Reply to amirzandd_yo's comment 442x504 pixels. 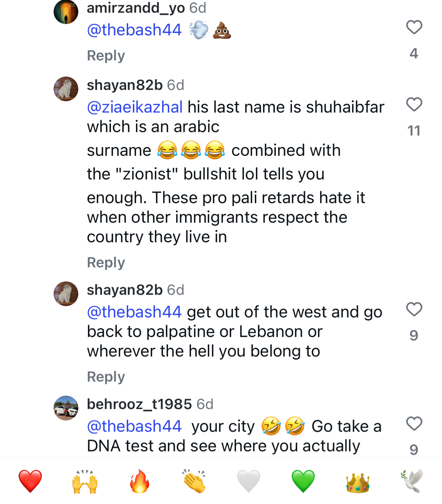coord(106,56)
